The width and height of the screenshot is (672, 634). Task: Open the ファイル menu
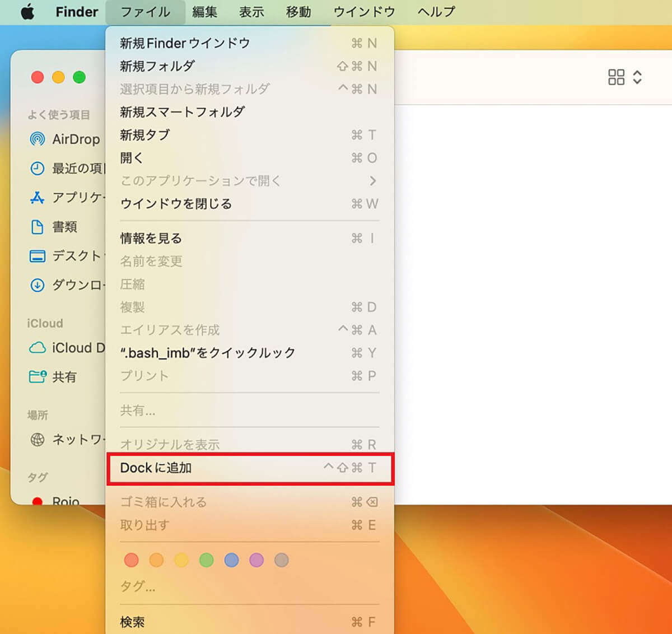(x=146, y=12)
